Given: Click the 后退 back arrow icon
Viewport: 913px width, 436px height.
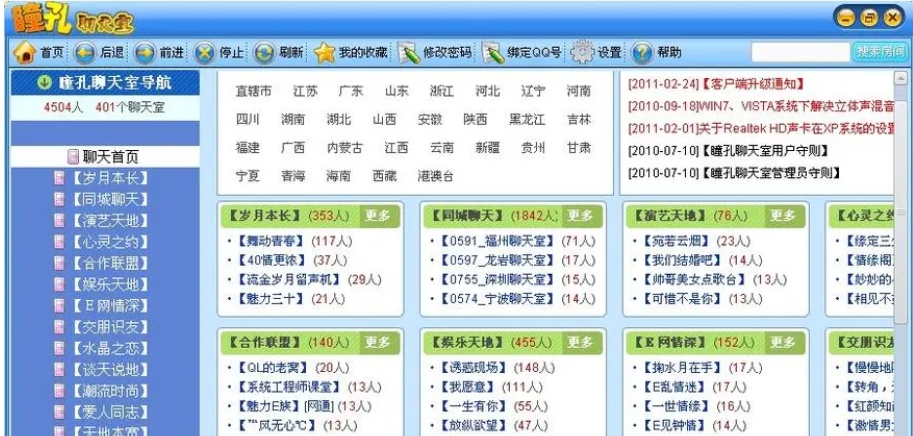Looking at the screenshot, I should 85,53.
